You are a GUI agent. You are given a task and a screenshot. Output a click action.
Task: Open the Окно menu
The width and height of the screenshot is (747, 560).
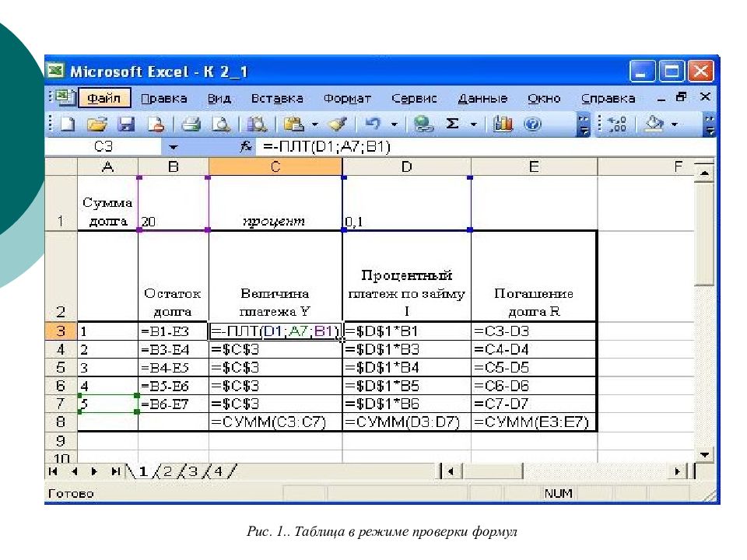[544, 99]
